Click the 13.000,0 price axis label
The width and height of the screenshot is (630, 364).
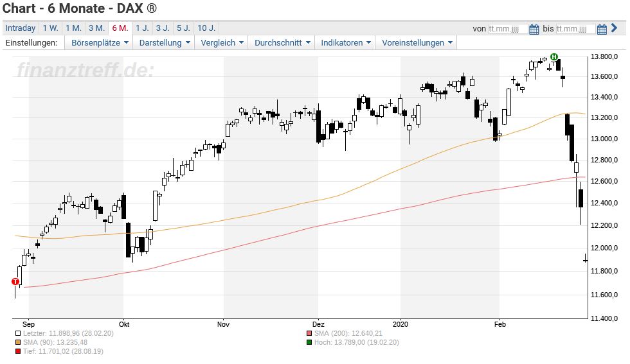pyautogui.click(x=604, y=139)
